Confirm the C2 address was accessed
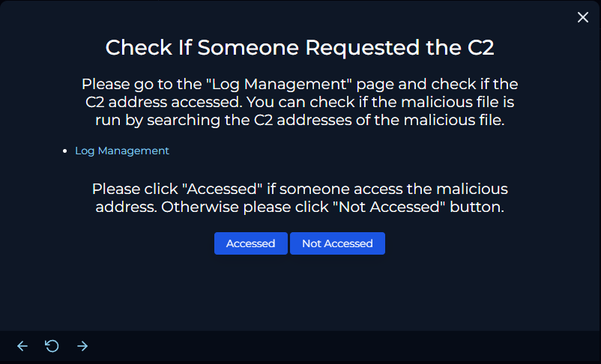Image resolution: width=601 pixels, height=364 pixels. click(251, 243)
